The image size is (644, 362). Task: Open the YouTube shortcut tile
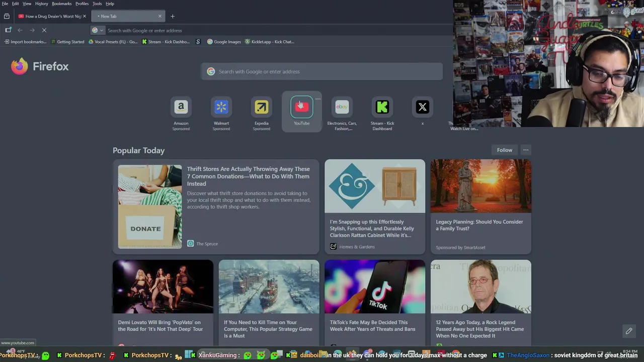[302, 112]
